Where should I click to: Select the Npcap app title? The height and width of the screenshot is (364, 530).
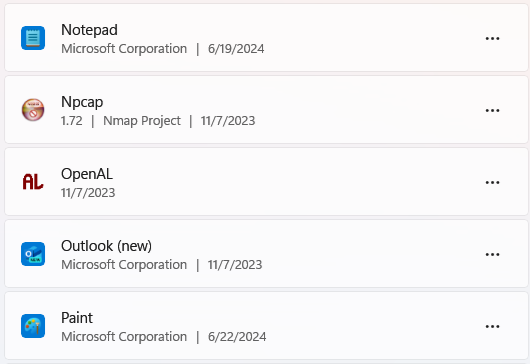[82, 102]
